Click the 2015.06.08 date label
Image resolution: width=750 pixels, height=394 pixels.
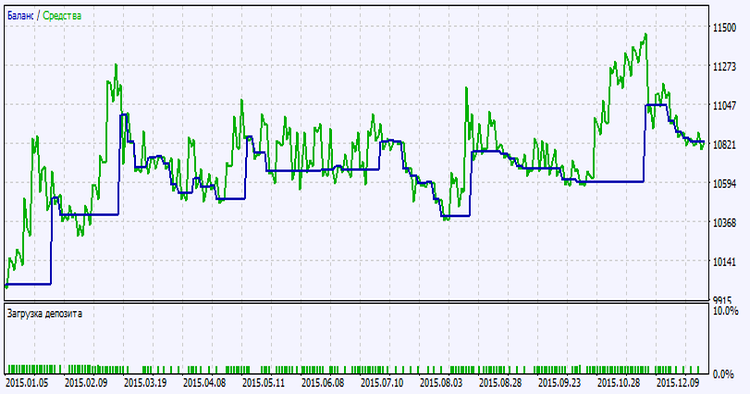pyautogui.click(x=323, y=383)
